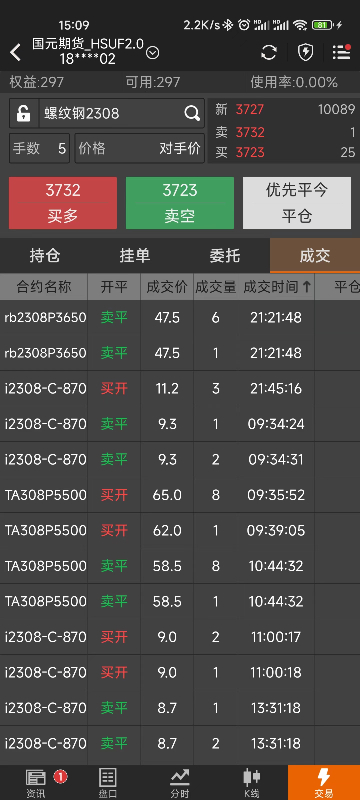
Task: Open the list menu icon with red dot
Action: [341, 52]
